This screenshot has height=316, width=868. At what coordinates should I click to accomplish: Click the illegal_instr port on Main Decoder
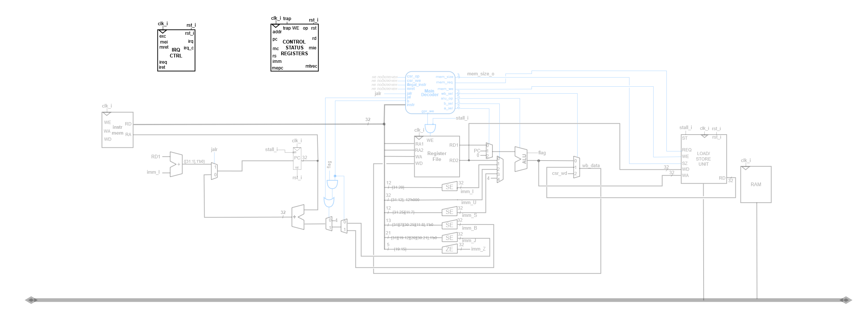click(x=416, y=84)
